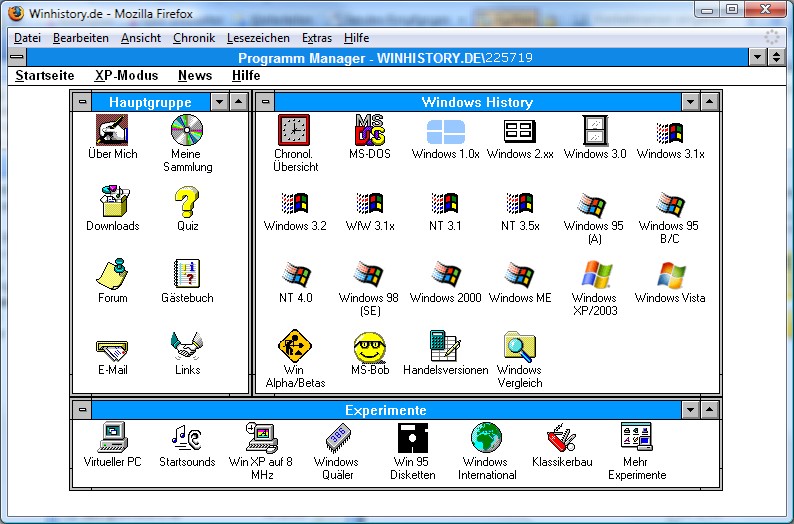Open the NT 4.0 icon
Screen dimensions: 794x524
(296, 275)
